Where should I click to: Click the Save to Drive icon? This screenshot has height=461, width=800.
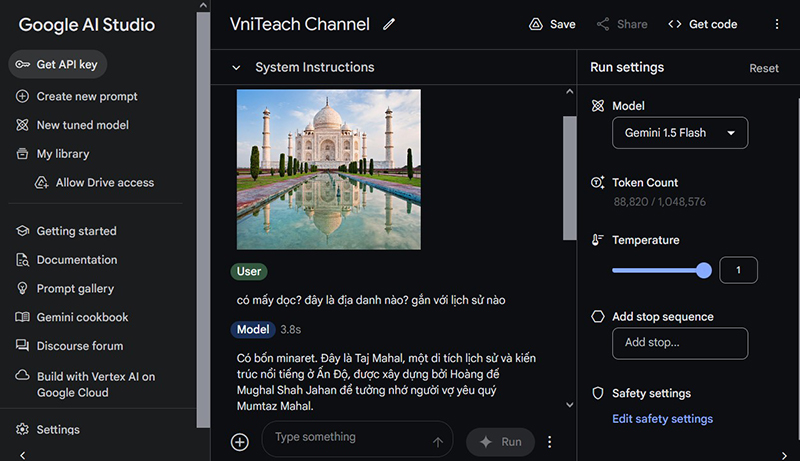536,24
